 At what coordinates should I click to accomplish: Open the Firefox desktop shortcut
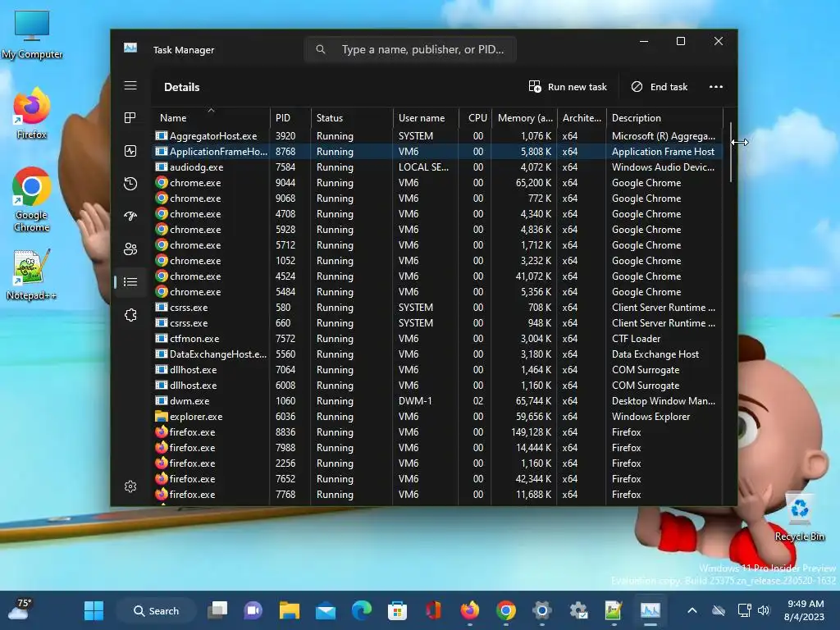pyautogui.click(x=32, y=113)
